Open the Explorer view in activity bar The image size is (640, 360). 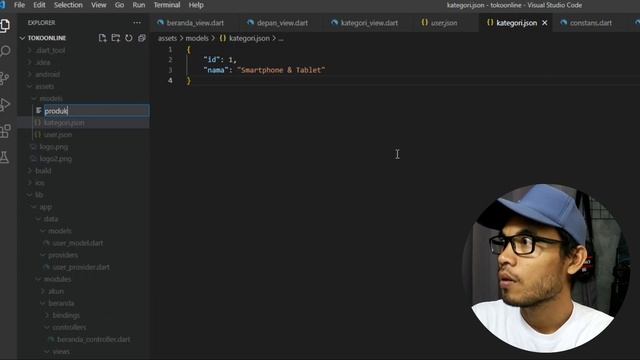tap(5, 26)
